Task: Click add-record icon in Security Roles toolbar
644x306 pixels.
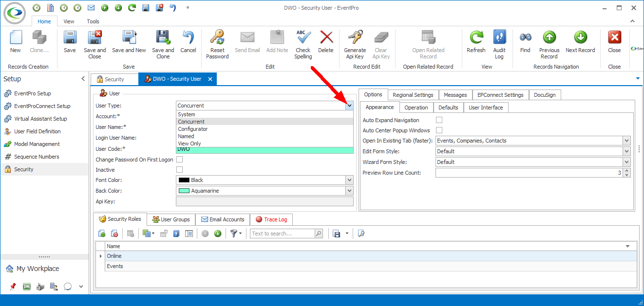Action: tap(102, 234)
